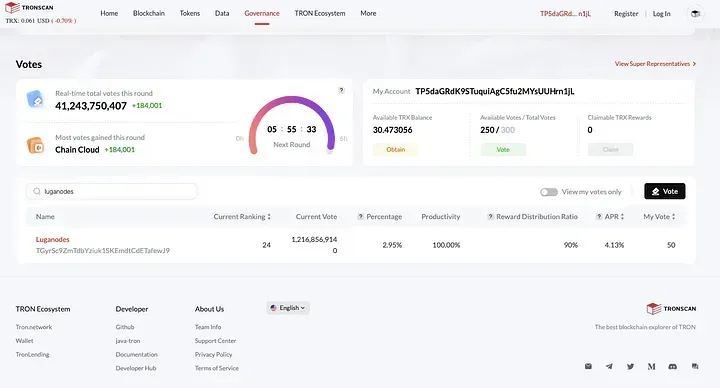Open java-tron footer link
Viewport: 720px width, 388px height.
click(128, 341)
